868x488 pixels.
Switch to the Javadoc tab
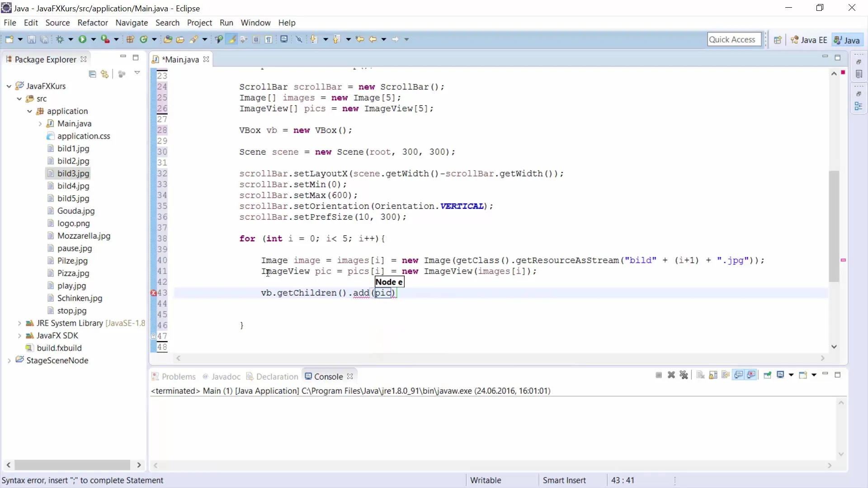point(222,376)
